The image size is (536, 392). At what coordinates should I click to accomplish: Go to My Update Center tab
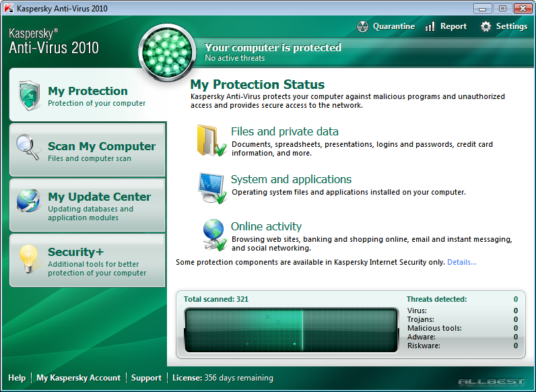click(88, 205)
